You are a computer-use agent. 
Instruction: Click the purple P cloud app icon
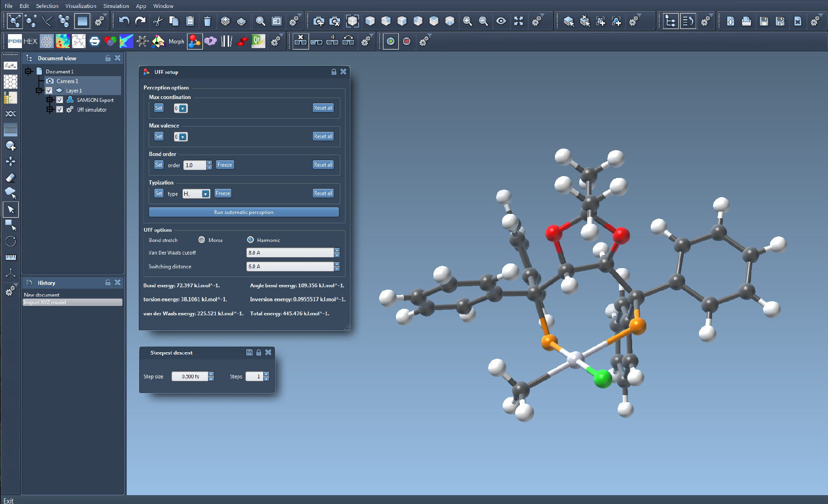[210, 41]
